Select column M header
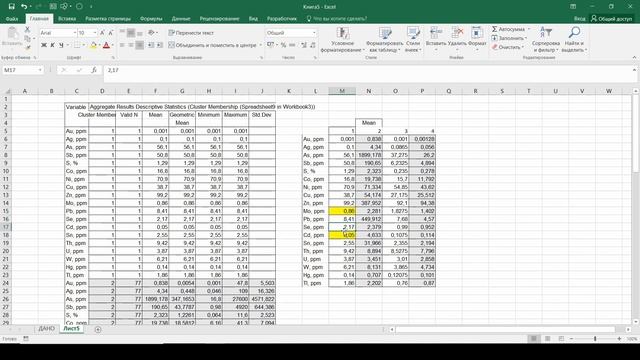Screen dimensions: 640x360 [x=342, y=91]
